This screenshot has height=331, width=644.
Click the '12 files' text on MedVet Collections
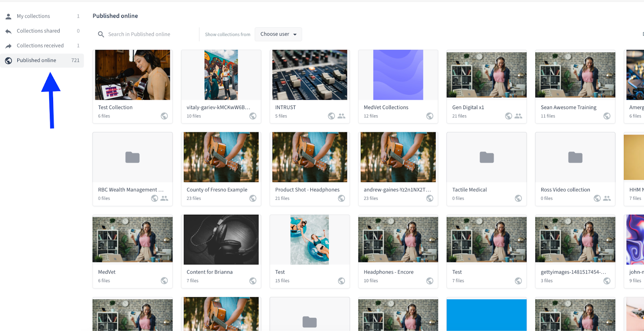tap(371, 116)
